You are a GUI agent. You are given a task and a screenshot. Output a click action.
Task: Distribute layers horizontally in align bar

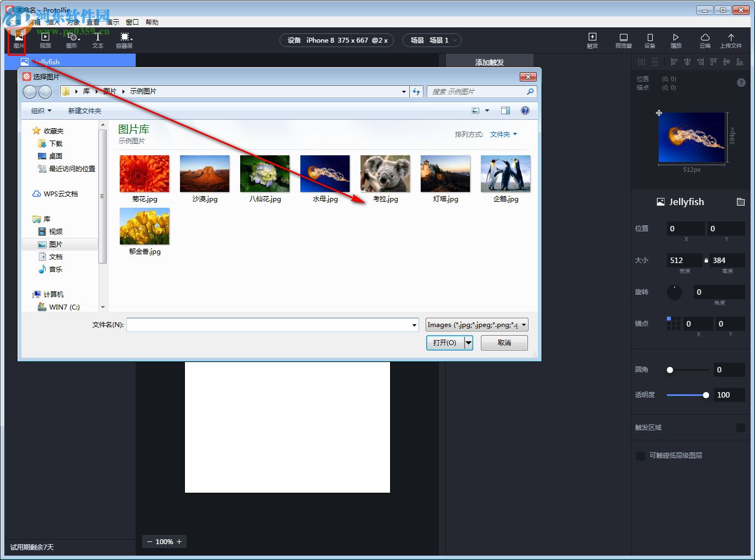(x=642, y=62)
